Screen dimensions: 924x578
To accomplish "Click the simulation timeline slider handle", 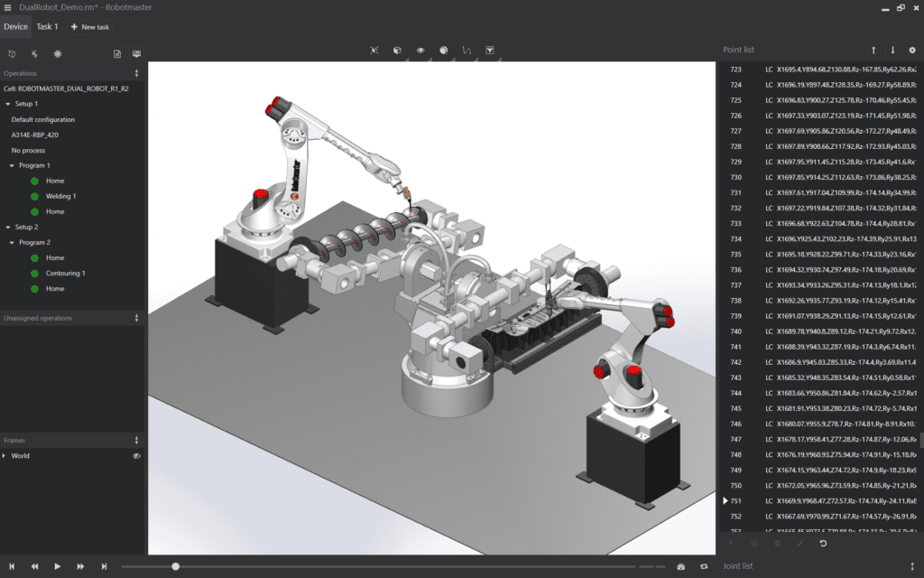I will pos(176,566).
